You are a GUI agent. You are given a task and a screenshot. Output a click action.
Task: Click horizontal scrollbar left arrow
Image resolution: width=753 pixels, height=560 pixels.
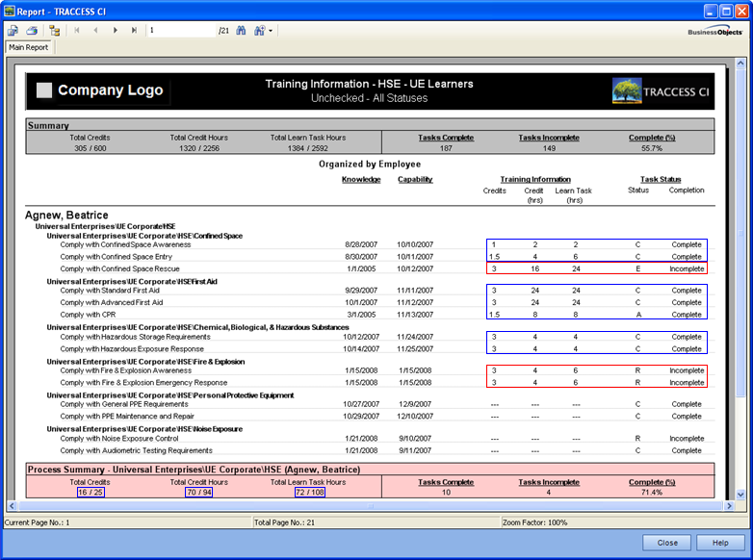coord(12,506)
